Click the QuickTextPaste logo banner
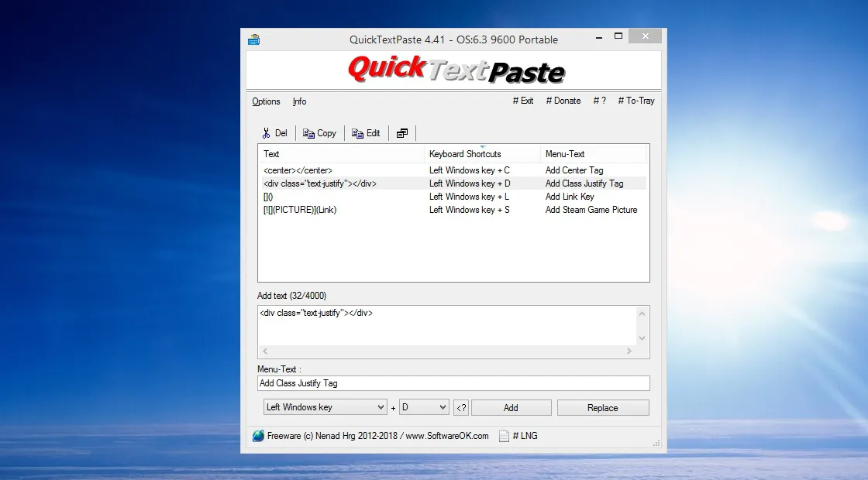 456,70
